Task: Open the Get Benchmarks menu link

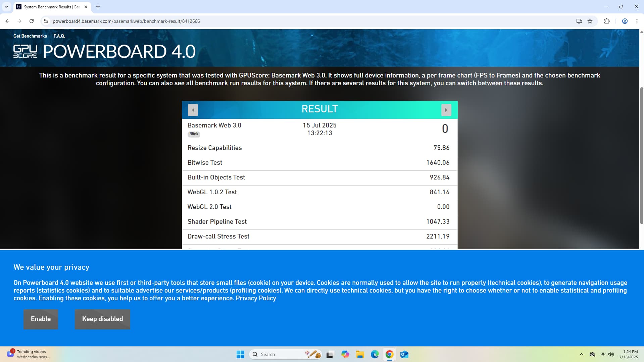Action: (x=30, y=36)
